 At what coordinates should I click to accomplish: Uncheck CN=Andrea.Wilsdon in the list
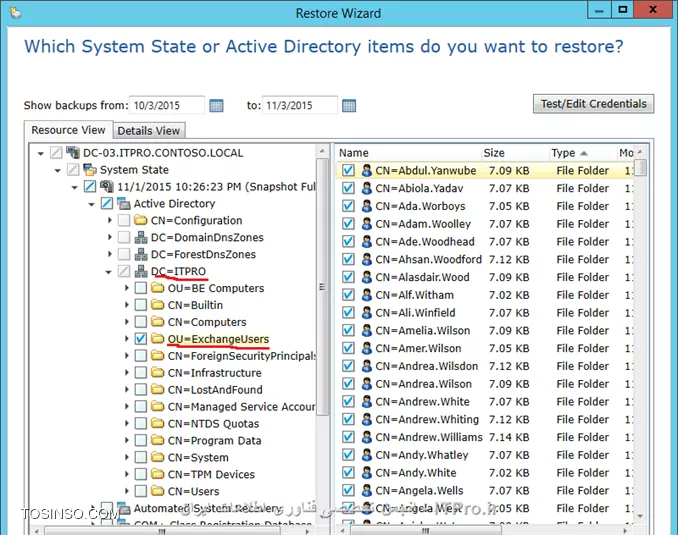(348, 366)
